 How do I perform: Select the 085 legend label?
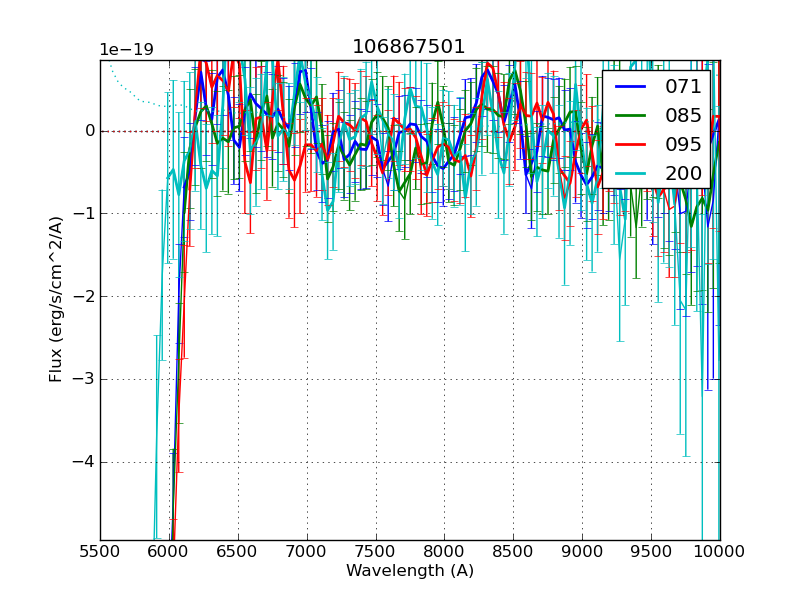pyautogui.click(x=683, y=115)
